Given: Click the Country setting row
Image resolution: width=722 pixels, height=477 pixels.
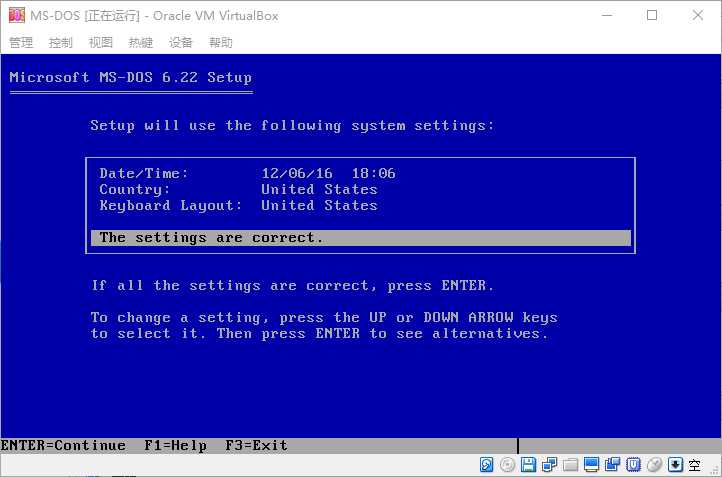Looking at the screenshot, I should tap(239, 190).
